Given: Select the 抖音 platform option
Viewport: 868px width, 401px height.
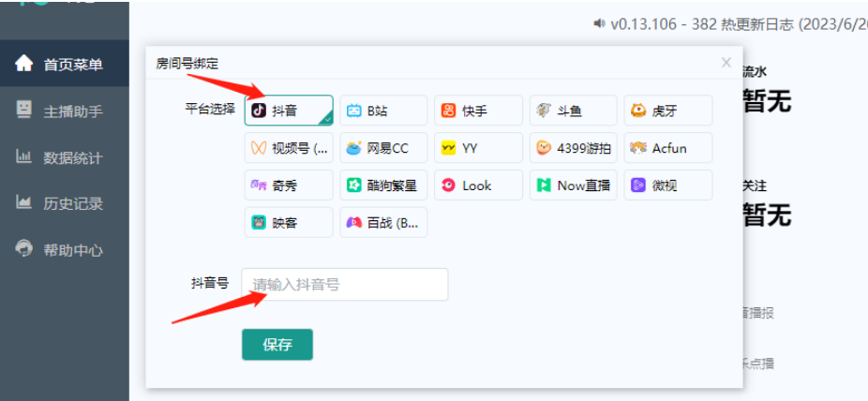Looking at the screenshot, I should pos(288,111).
